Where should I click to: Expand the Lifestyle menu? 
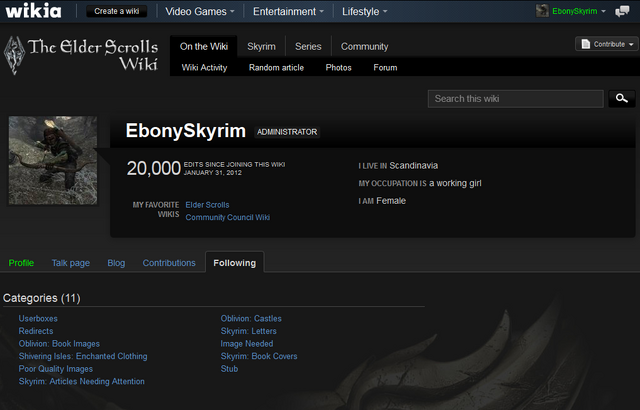point(364,11)
